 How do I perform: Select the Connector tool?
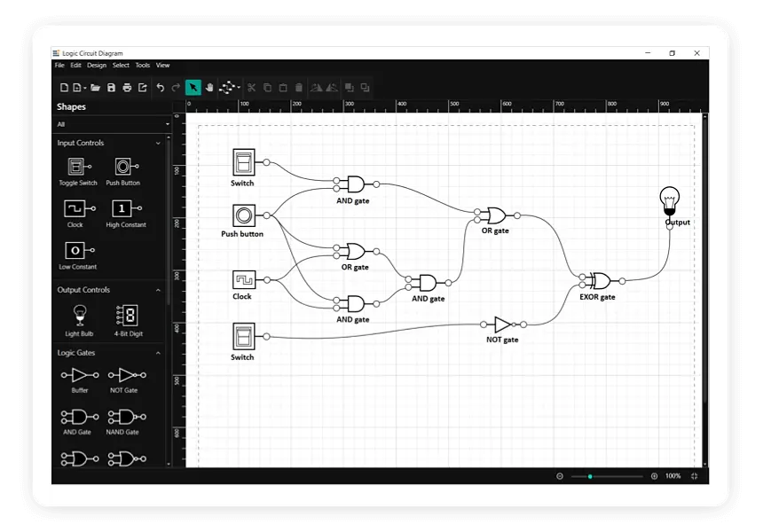coord(229,88)
